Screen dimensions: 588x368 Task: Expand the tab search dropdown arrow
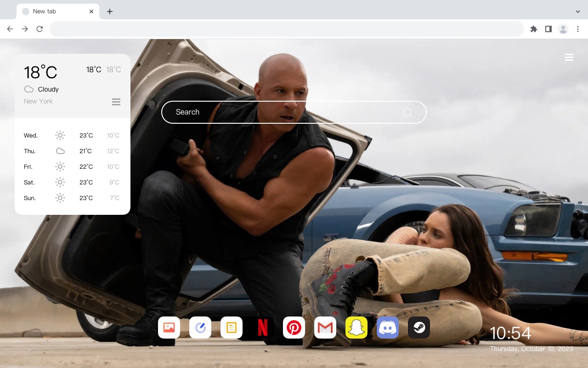pyautogui.click(x=578, y=11)
